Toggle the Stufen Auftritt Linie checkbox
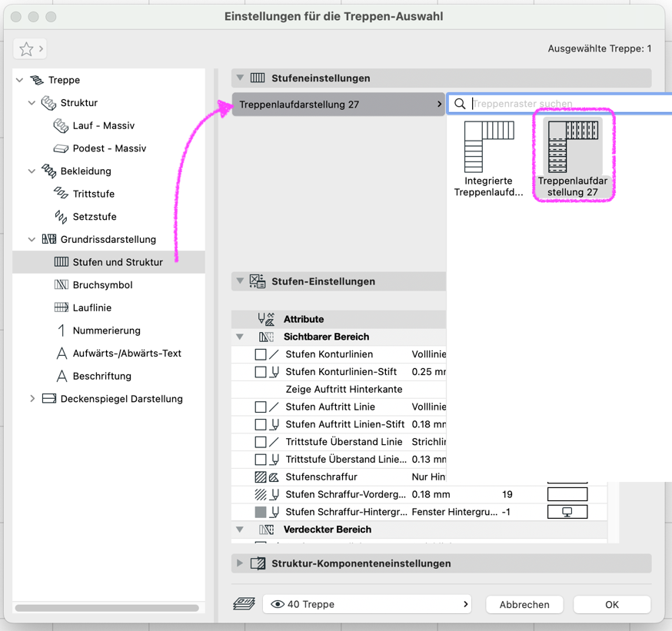The height and width of the screenshot is (631, 672). 261,407
